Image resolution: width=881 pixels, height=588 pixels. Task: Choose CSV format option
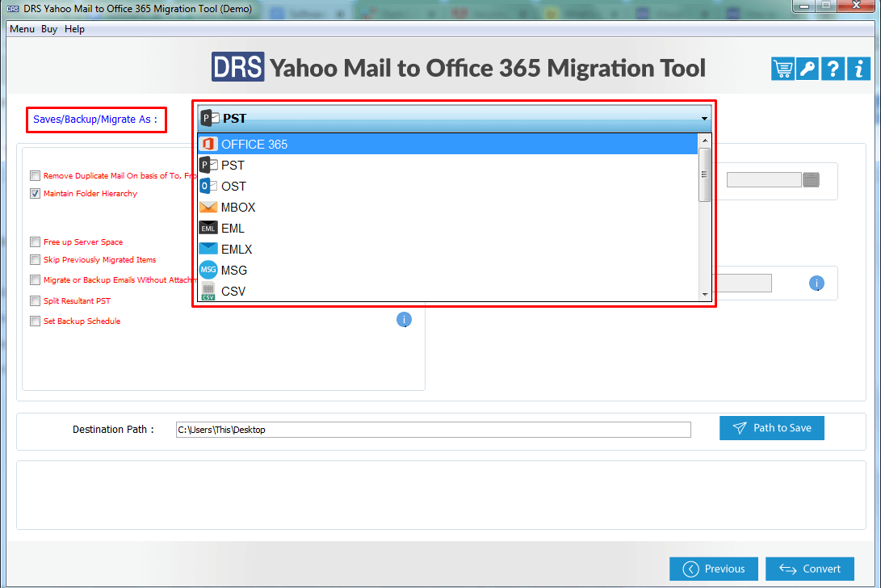tap(448, 292)
